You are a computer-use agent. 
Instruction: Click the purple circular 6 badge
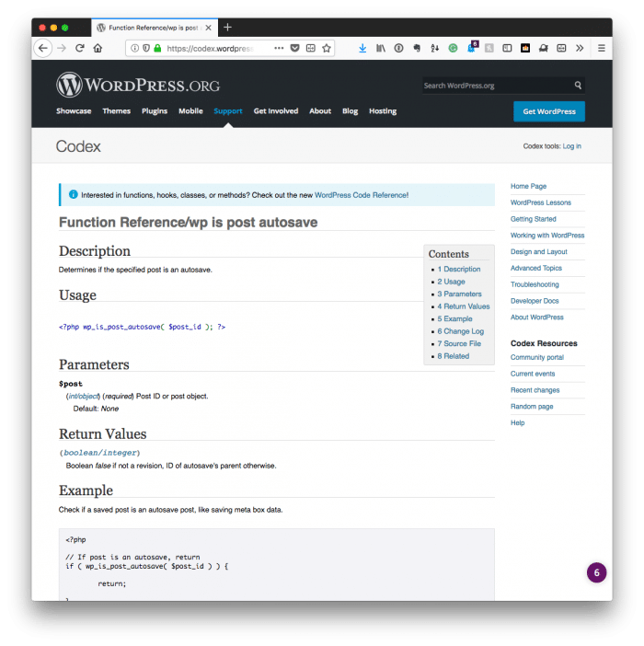597,572
